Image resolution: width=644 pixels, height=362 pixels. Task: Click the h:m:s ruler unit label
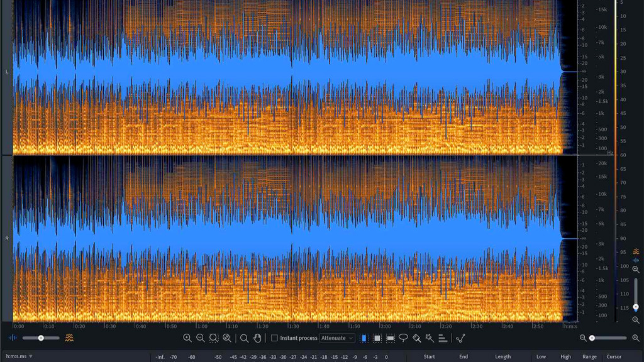(570, 326)
